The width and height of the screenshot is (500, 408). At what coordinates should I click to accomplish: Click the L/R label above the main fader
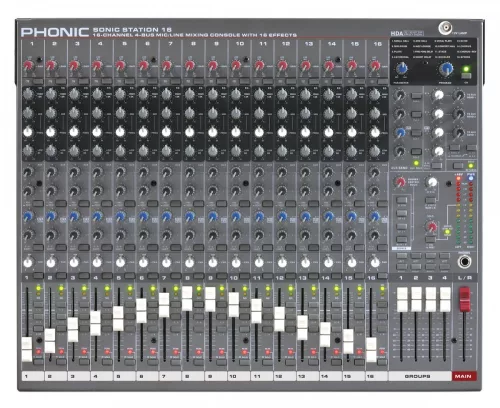click(x=465, y=278)
